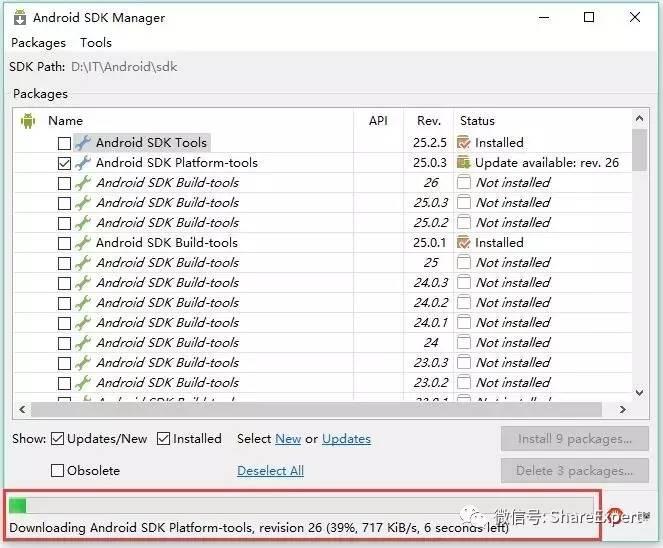This screenshot has height=548, width=663.
Task: Check Build-tools revision 24.0.3 checkbox
Action: click(64, 283)
